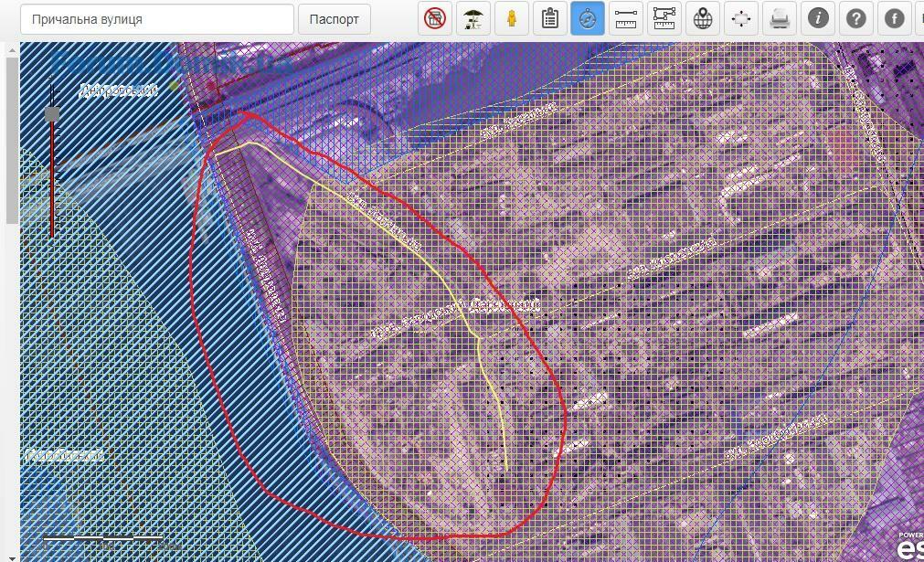Toggle the highlighted compass tool
Image resolution: width=924 pixels, height=562 pixels.
pos(588,19)
